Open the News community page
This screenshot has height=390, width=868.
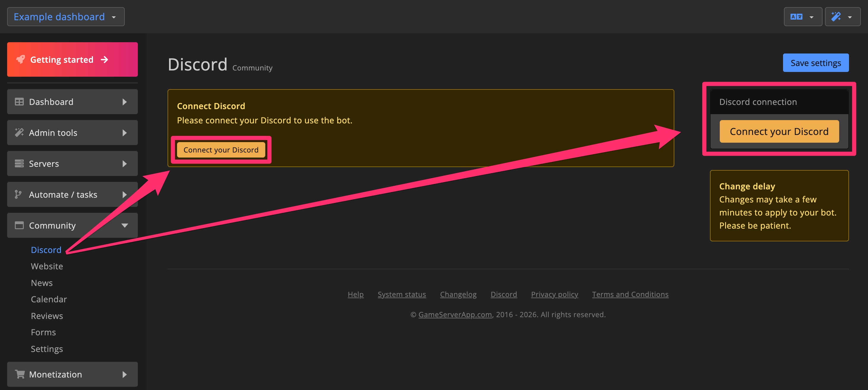(x=42, y=282)
